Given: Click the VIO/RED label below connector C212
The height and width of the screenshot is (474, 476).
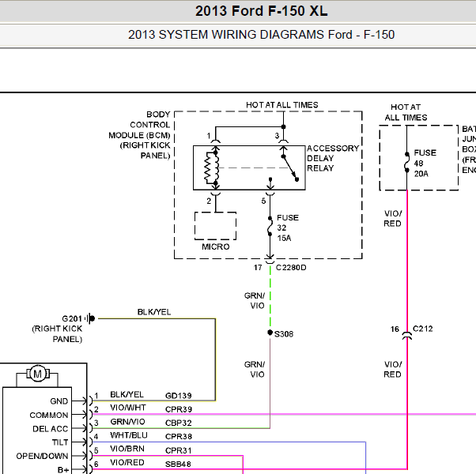Looking at the screenshot, I should point(393,369).
